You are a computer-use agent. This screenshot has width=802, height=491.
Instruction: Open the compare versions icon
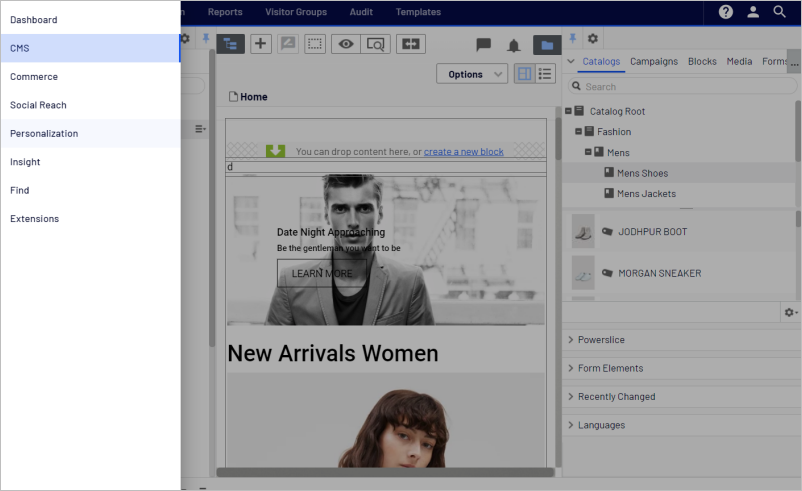pos(411,44)
